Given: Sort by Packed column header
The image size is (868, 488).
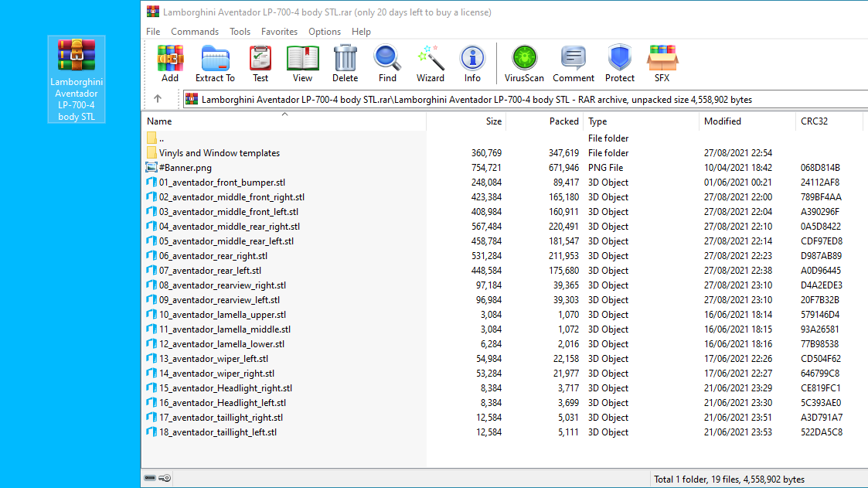Looking at the screenshot, I should click(x=545, y=121).
